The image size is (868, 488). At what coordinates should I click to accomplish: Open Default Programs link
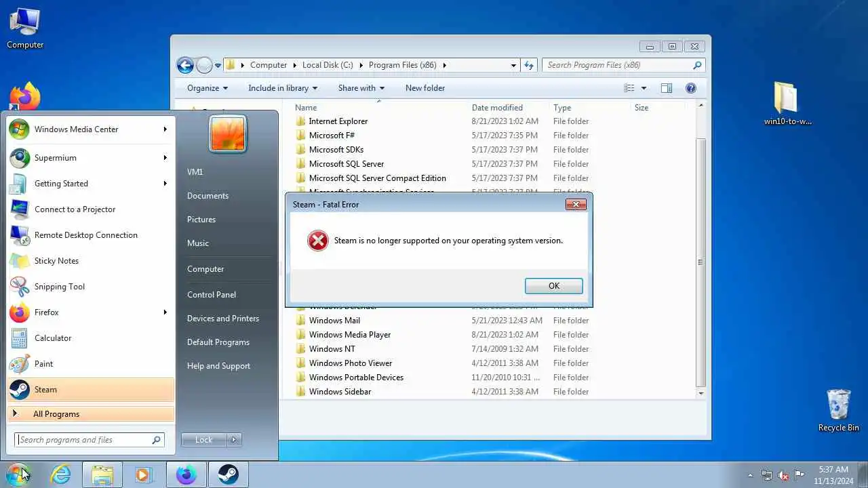218,342
